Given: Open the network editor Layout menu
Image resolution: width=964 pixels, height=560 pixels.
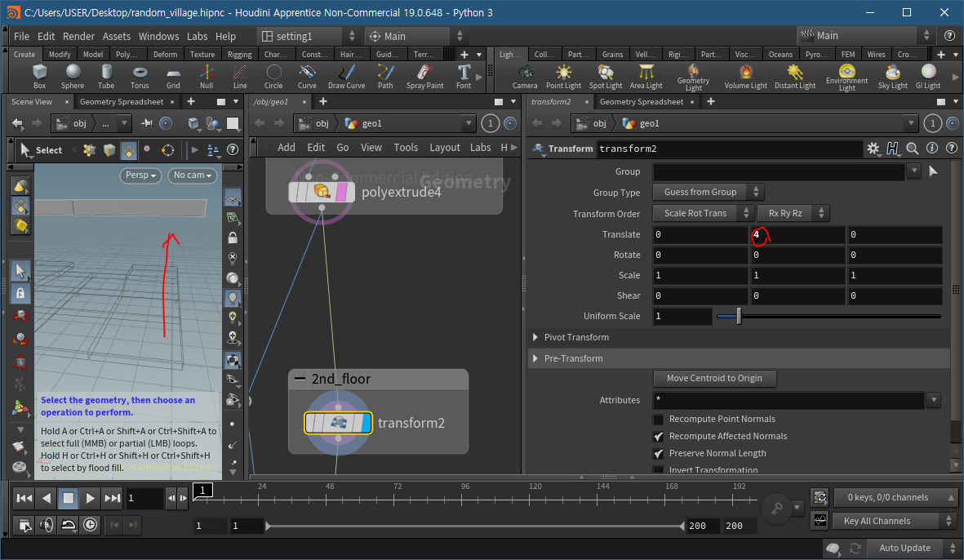Looking at the screenshot, I should [x=445, y=148].
